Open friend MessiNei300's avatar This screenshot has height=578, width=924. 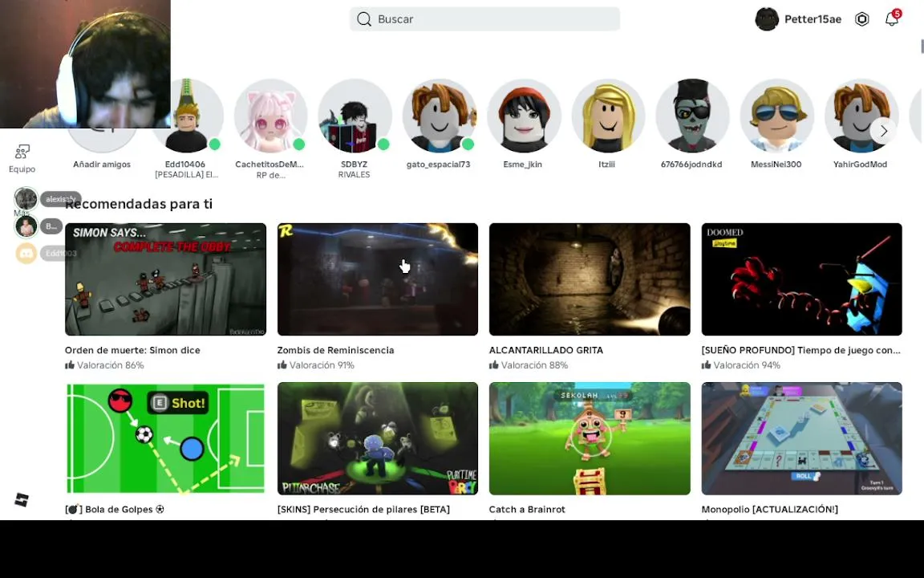tap(776, 116)
